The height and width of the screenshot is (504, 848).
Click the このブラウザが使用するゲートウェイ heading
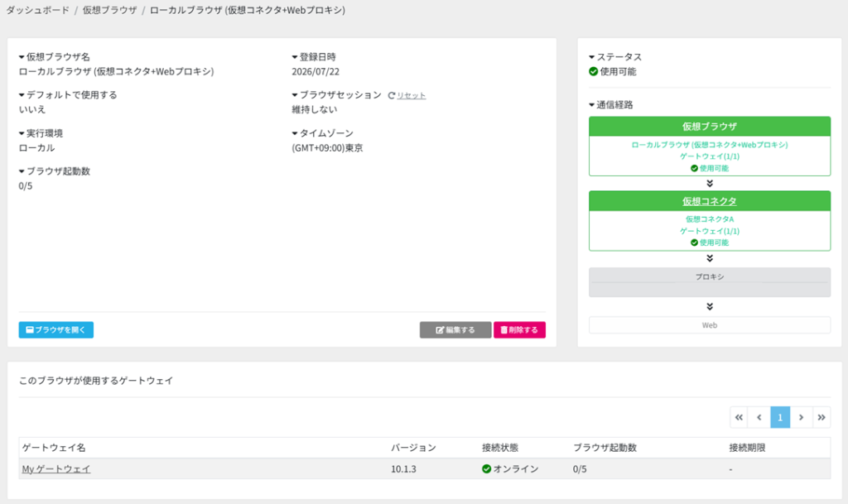click(96, 381)
